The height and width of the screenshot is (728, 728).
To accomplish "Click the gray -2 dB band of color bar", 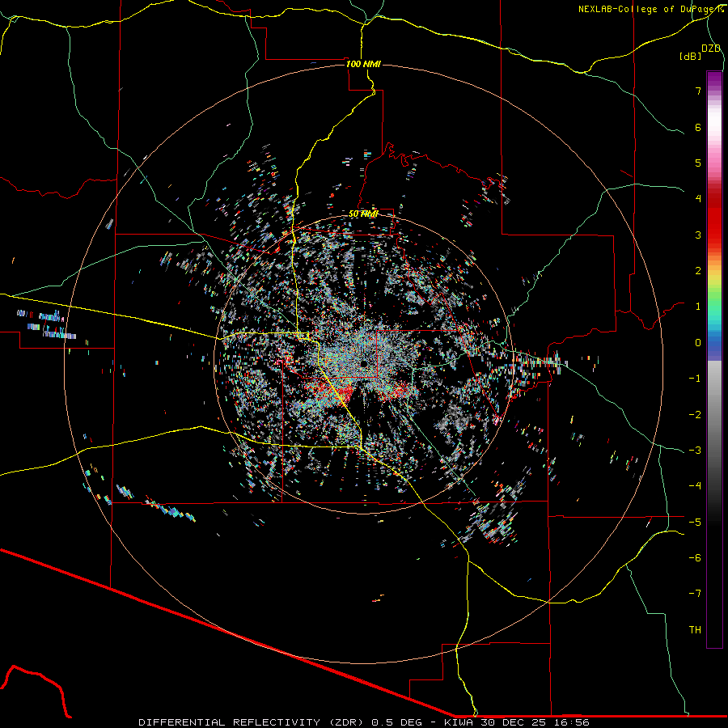I will pos(714,415).
